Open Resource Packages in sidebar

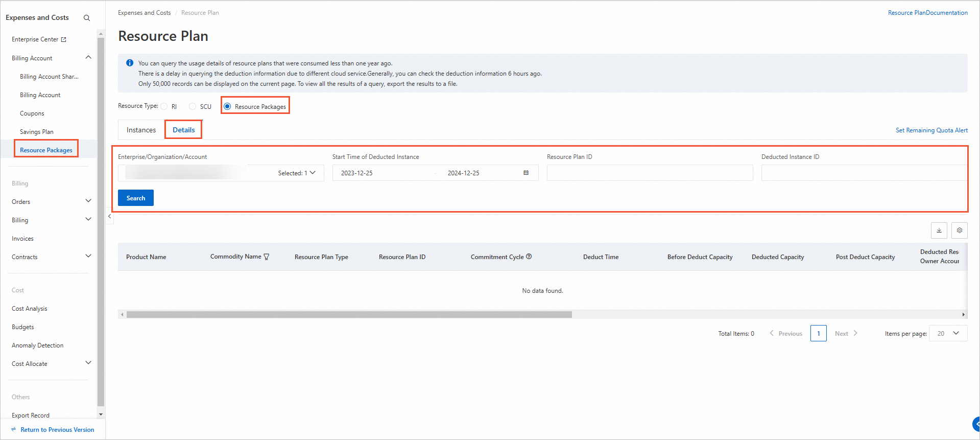(46, 150)
